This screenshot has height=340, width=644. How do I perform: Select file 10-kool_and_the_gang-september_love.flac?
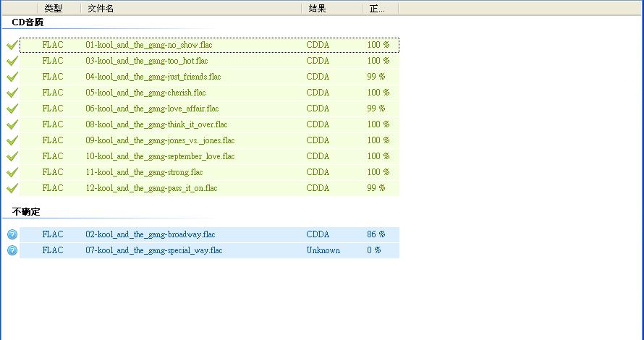(160, 156)
